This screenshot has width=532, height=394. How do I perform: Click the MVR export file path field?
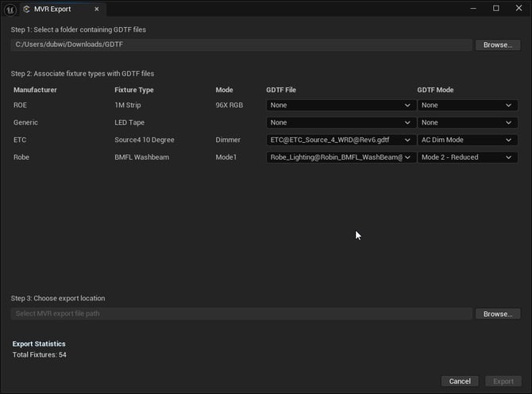coord(241,314)
